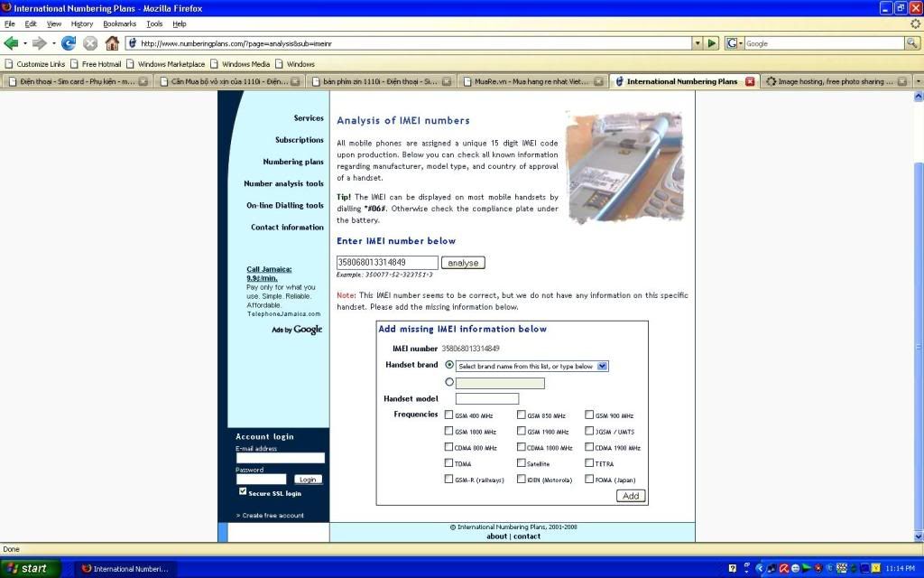Close the MuaRe.vn tab
Image resolution: width=924 pixels, height=578 pixels.
coord(599,81)
